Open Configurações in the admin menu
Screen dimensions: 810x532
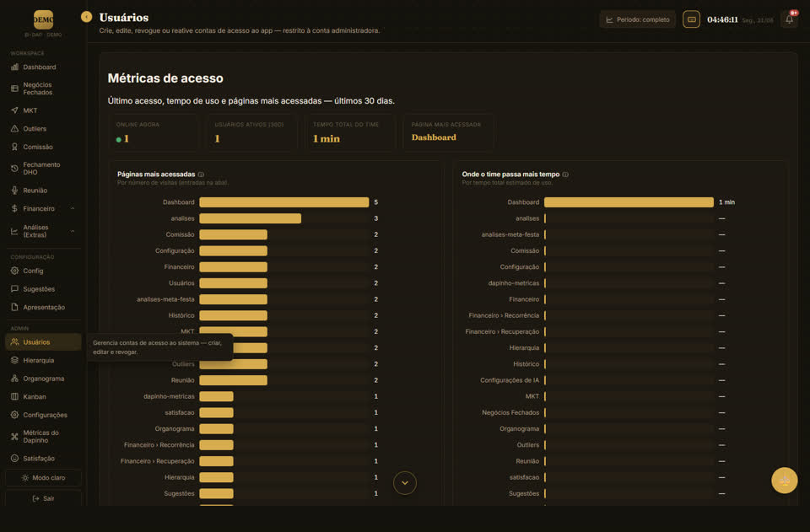click(43, 415)
